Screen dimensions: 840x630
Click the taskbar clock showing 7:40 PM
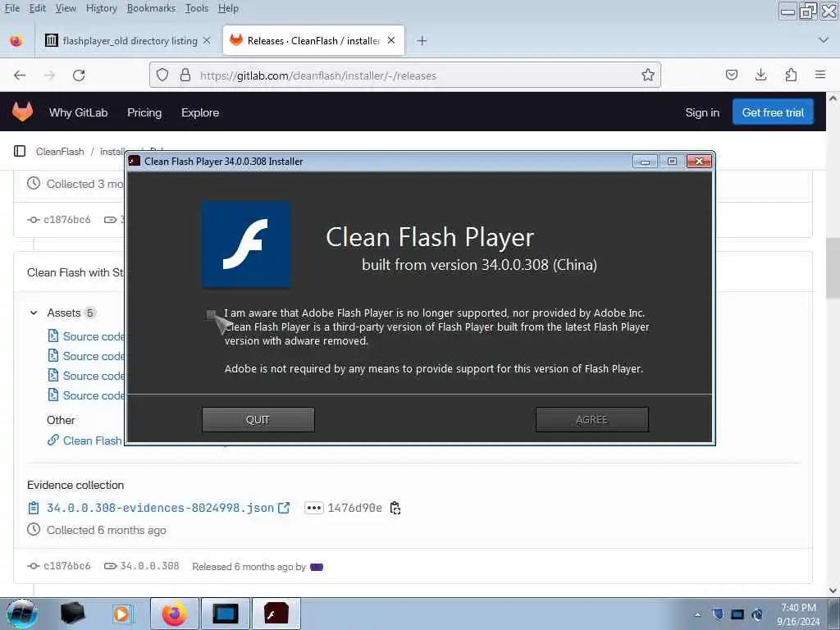(798, 614)
